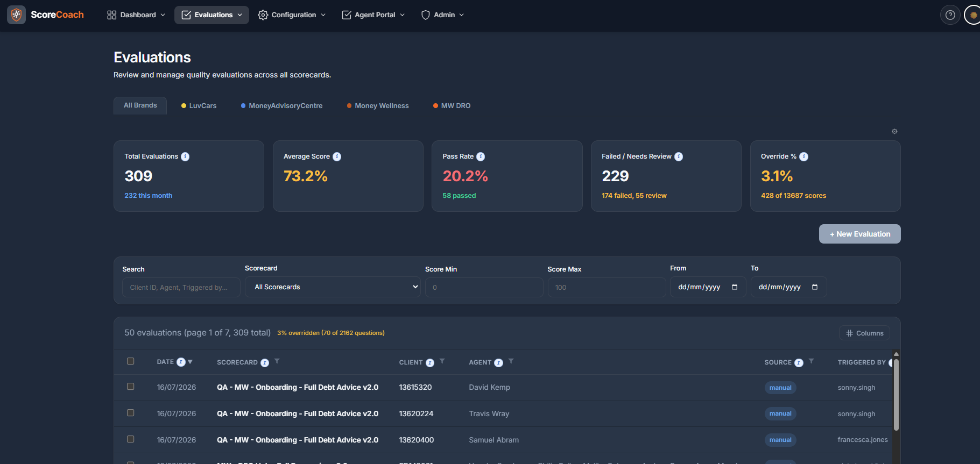Screen dimensions: 980x464
Task: Click the Agent column info icon
Action: tap(499, 363)
